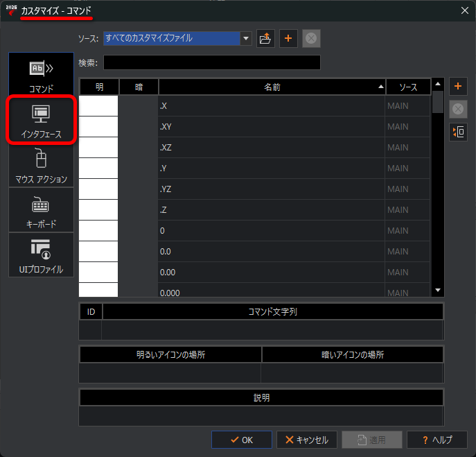Click the light icon cell for .X

pos(98,106)
